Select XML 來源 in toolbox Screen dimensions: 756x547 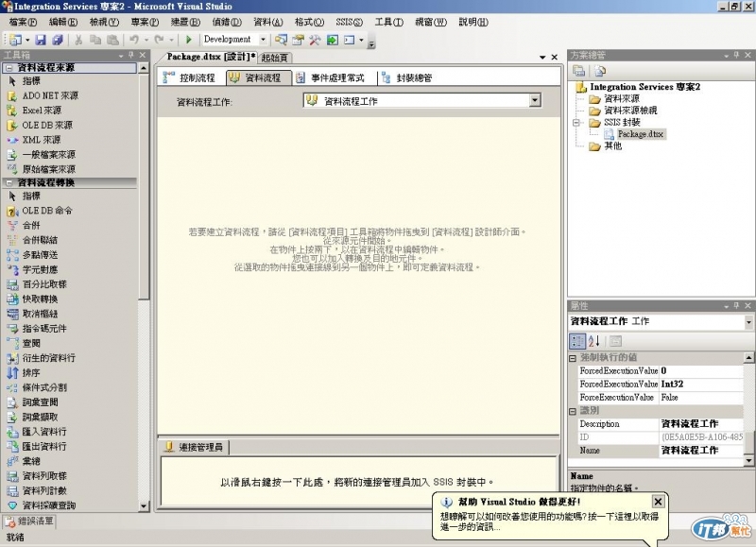34,140
